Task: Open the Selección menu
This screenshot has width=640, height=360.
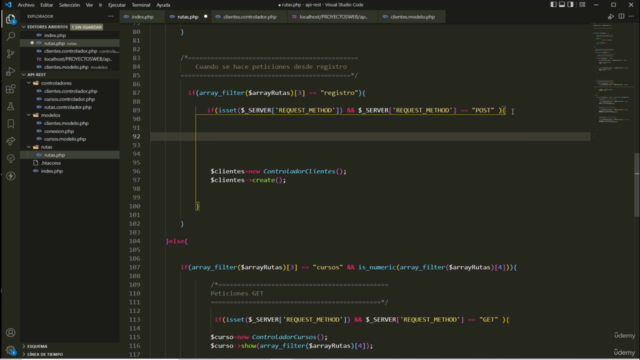Action: click(x=69, y=5)
